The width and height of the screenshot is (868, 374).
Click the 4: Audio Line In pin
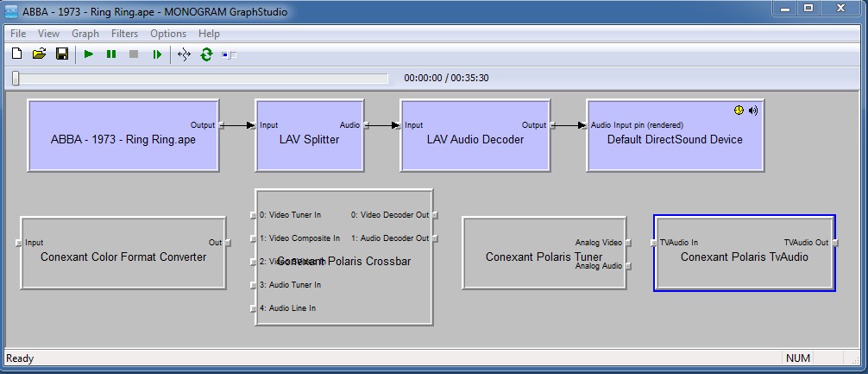[253, 308]
